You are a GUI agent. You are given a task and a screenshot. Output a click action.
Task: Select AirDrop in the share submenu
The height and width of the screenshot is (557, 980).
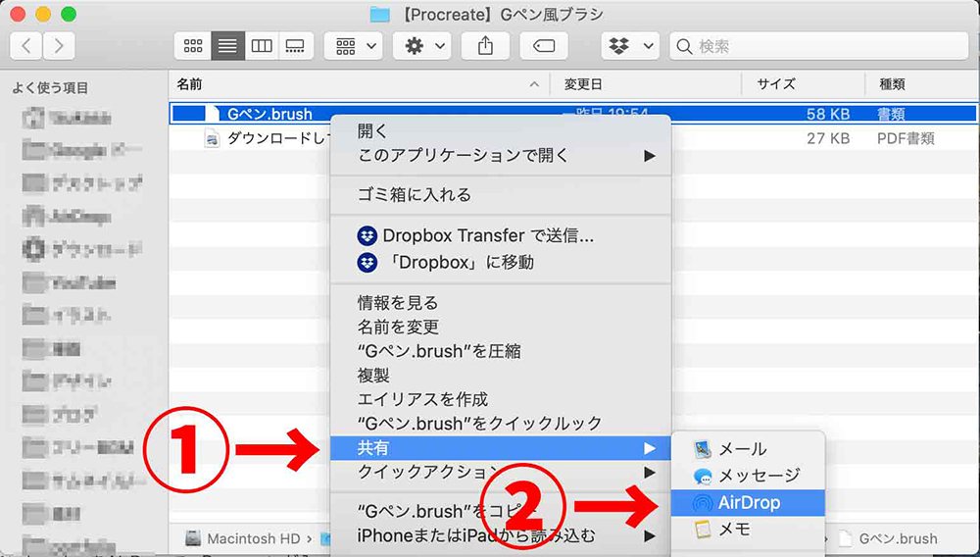tap(748, 503)
